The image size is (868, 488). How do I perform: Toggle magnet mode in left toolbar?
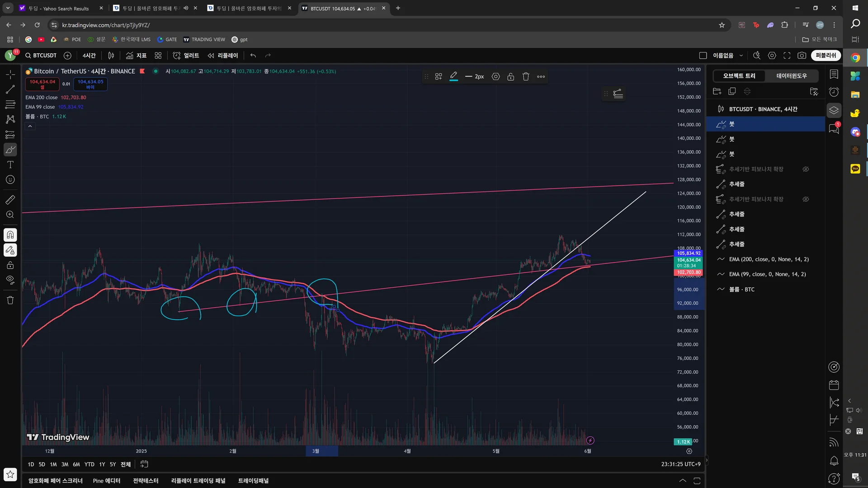tap(10, 235)
